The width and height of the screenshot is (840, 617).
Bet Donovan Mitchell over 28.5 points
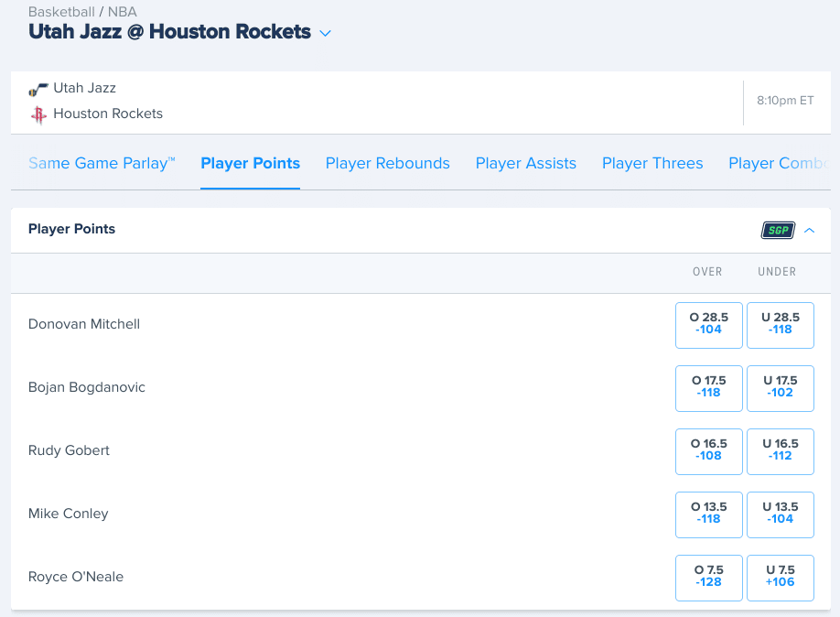click(x=709, y=325)
